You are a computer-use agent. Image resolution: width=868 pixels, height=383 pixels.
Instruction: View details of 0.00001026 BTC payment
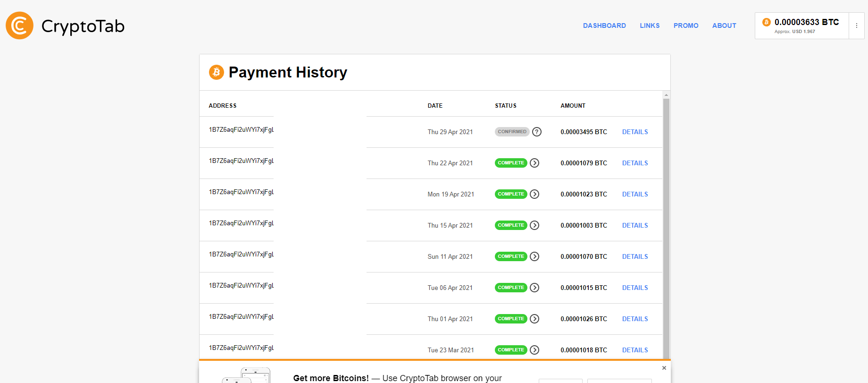pyautogui.click(x=635, y=319)
